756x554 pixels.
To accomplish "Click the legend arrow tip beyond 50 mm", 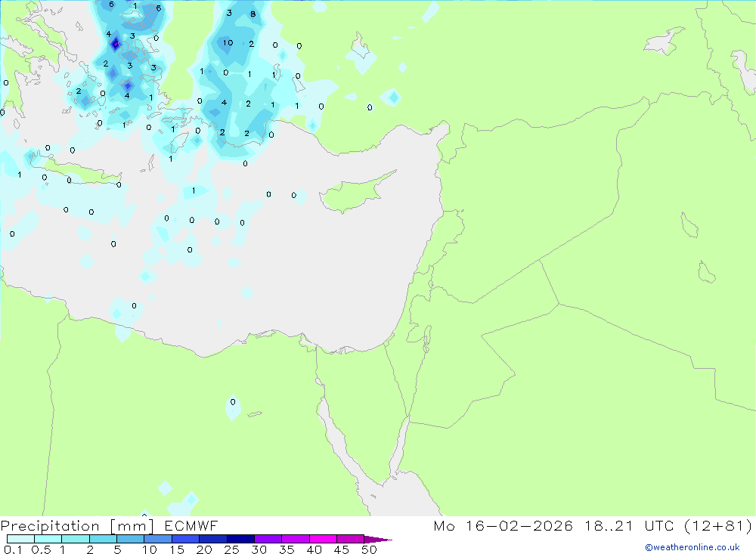I will click(x=378, y=539).
